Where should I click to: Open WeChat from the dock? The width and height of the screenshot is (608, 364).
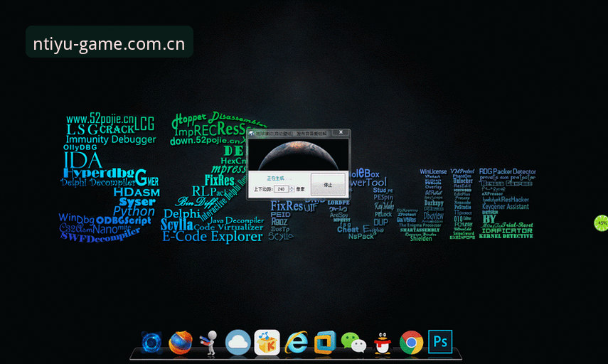coord(353,343)
